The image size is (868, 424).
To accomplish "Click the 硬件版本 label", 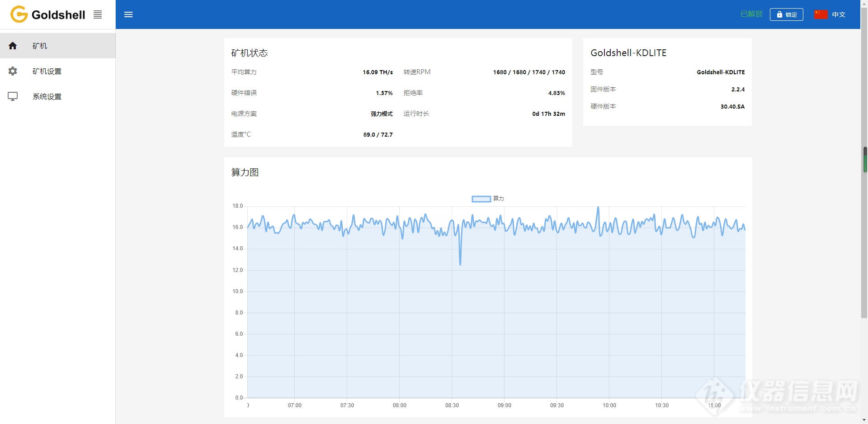I will pos(603,106).
